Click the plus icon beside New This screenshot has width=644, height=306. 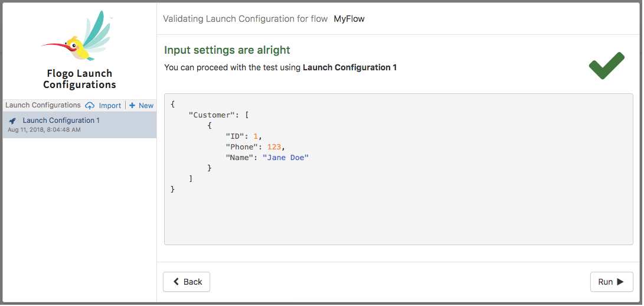pyautogui.click(x=132, y=106)
